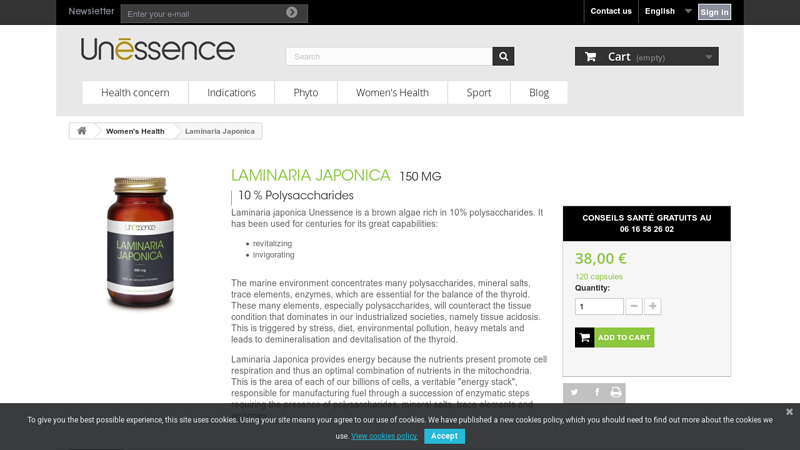
Task: Open the Cart dropdown
Action: [x=646, y=57]
